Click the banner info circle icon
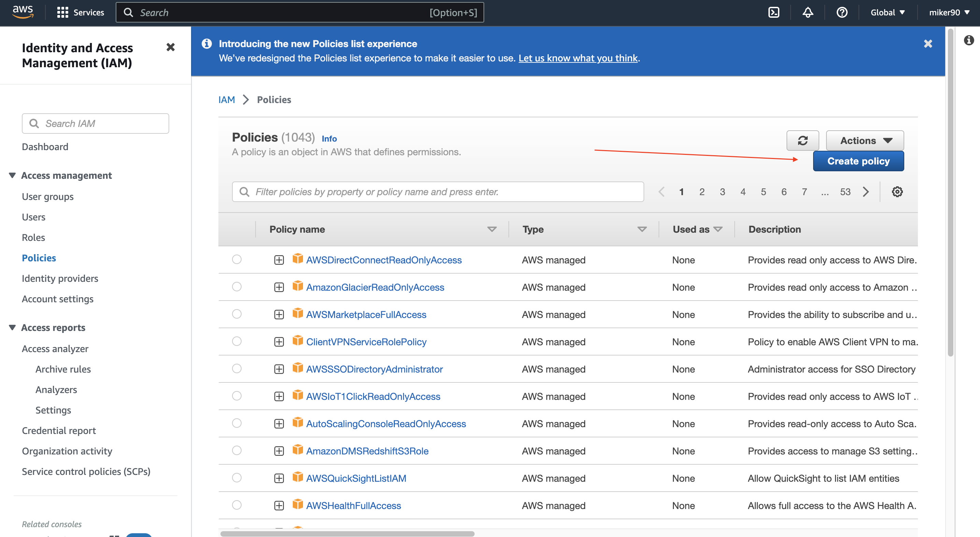Image resolution: width=980 pixels, height=537 pixels. pyautogui.click(x=206, y=44)
